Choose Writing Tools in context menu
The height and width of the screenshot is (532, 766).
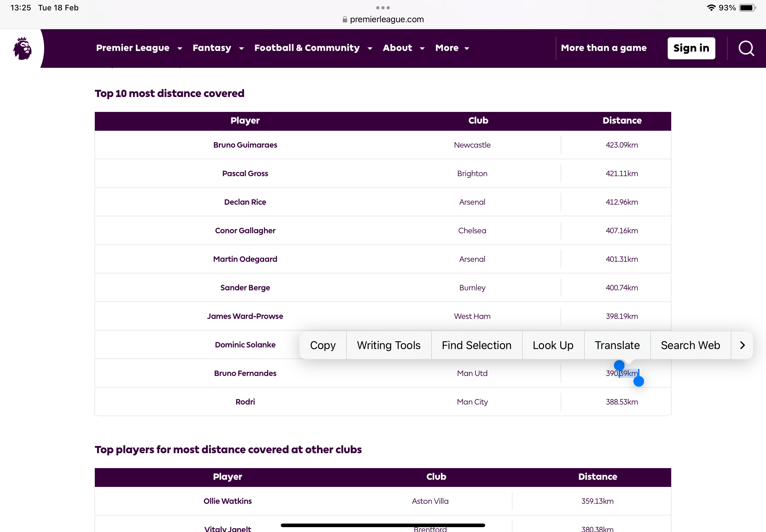click(x=389, y=345)
